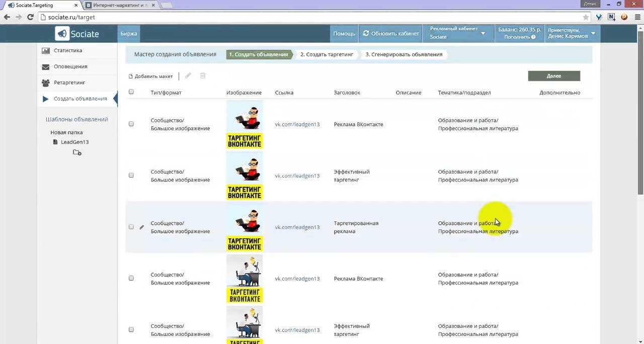Go back with the browser back arrow
This screenshot has width=644, height=344.
(x=7, y=17)
